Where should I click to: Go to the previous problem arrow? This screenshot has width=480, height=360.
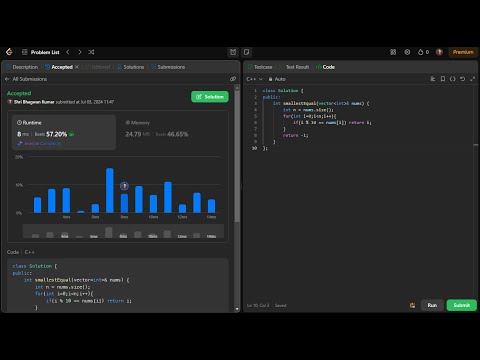coord(68,52)
